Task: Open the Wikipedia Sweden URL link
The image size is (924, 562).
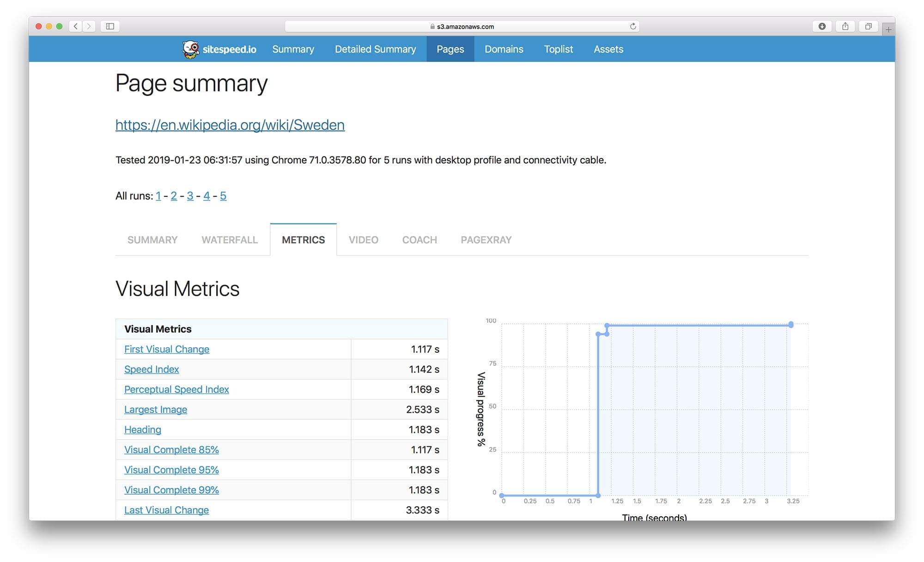Action: point(230,125)
